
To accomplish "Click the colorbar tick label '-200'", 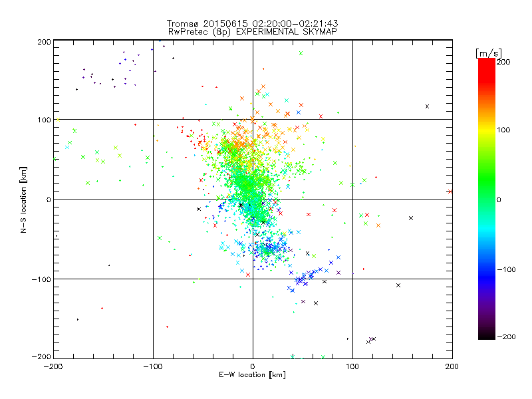I will pos(506,336).
